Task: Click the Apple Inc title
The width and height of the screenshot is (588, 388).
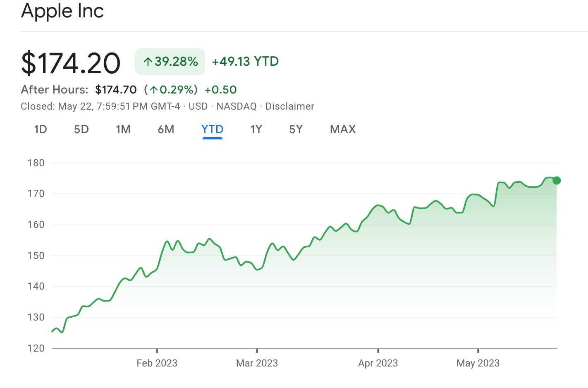Action: click(62, 11)
